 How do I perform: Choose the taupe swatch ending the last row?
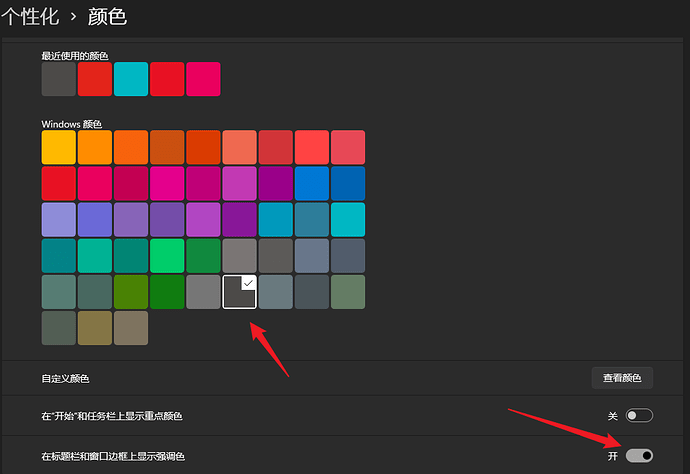(131, 328)
